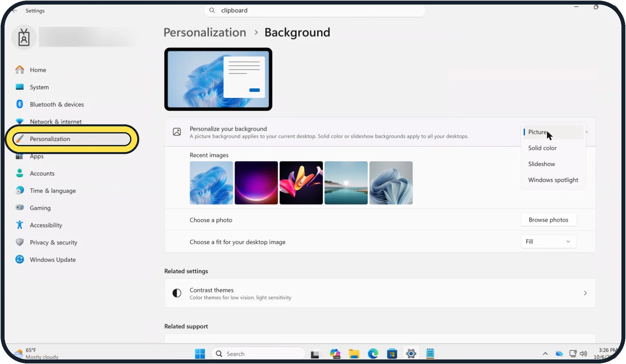626x364 pixels.
Task: Click the Browse photos button
Action: [x=548, y=220]
